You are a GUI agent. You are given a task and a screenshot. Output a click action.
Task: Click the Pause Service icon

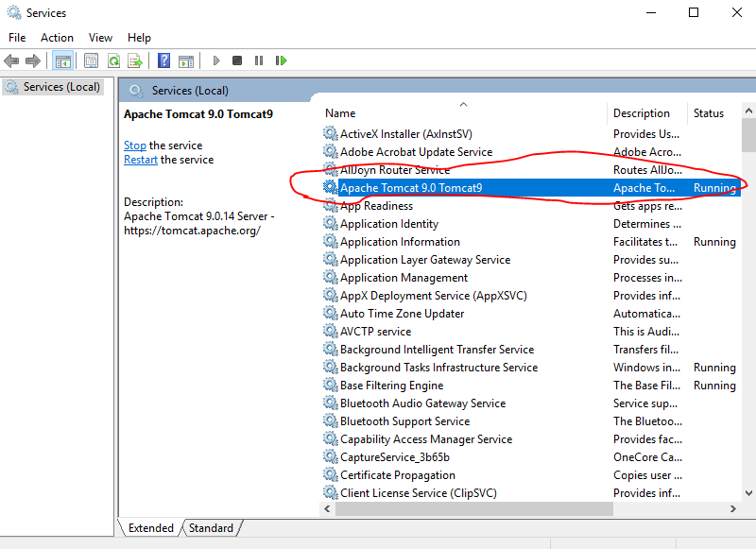[x=259, y=60]
